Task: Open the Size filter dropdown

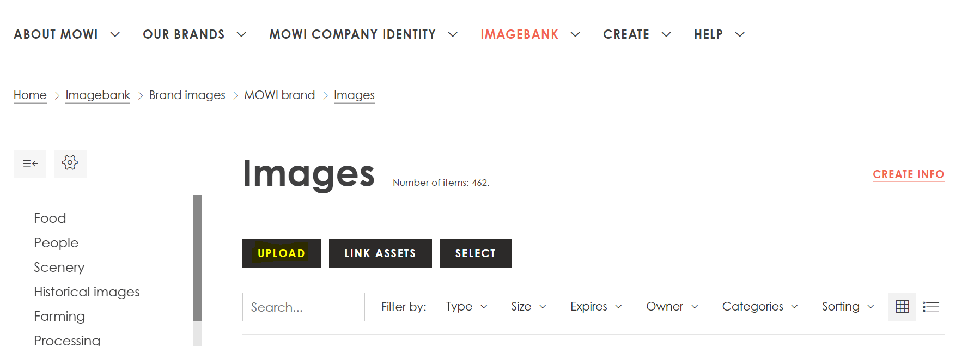Action: [x=528, y=307]
